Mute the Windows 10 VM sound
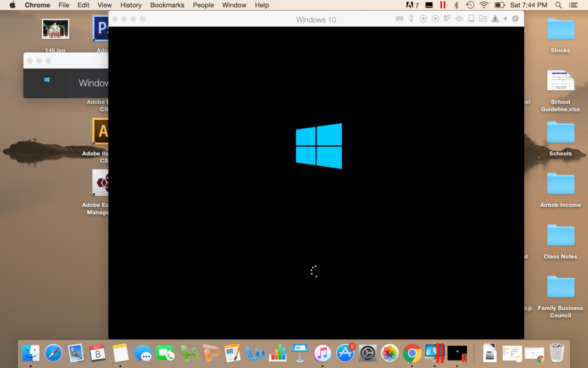Viewport: 588px width, 368px height. (x=459, y=19)
